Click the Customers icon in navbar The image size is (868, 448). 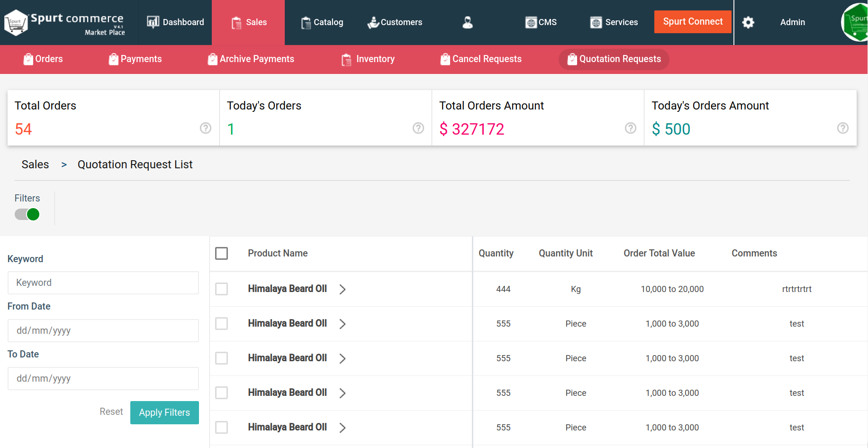point(373,22)
